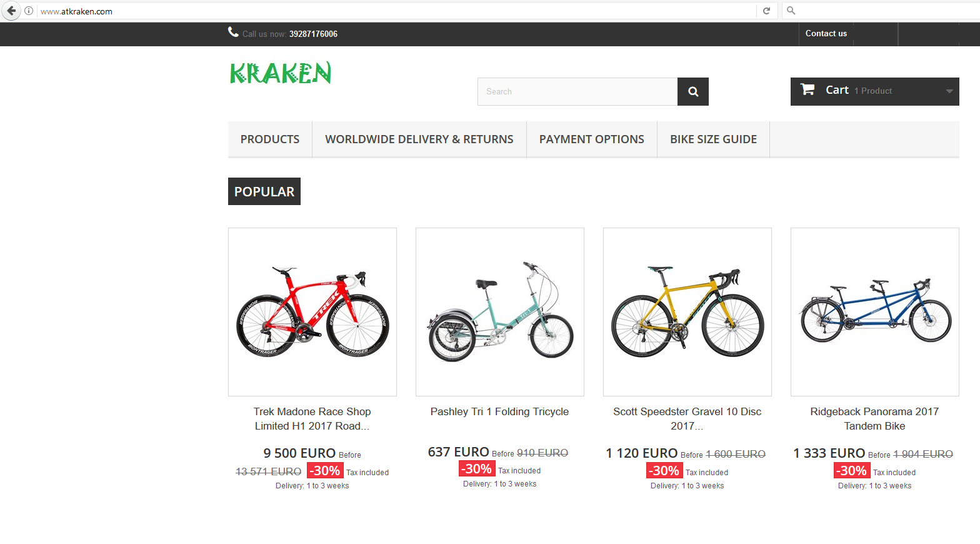Open the Payment Options page
The image size is (980, 544).
point(592,139)
